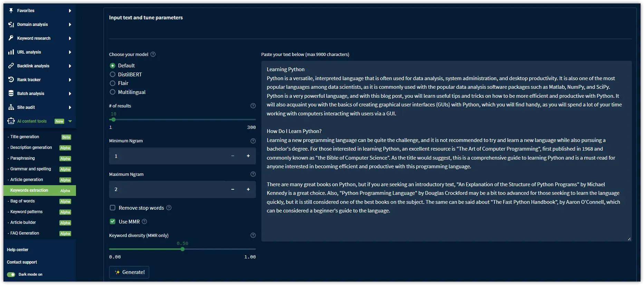
Task: Select the DistilBERT model radio button
Action: [x=113, y=74]
